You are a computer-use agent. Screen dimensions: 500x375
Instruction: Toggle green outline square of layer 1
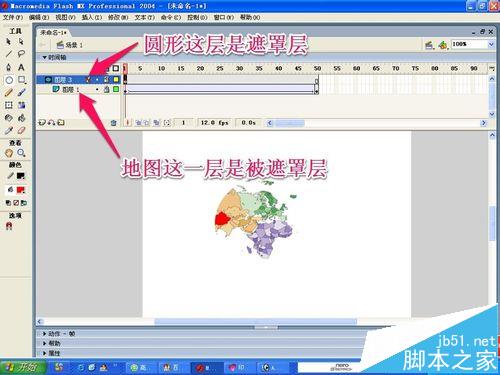click(x=116, y=89)
